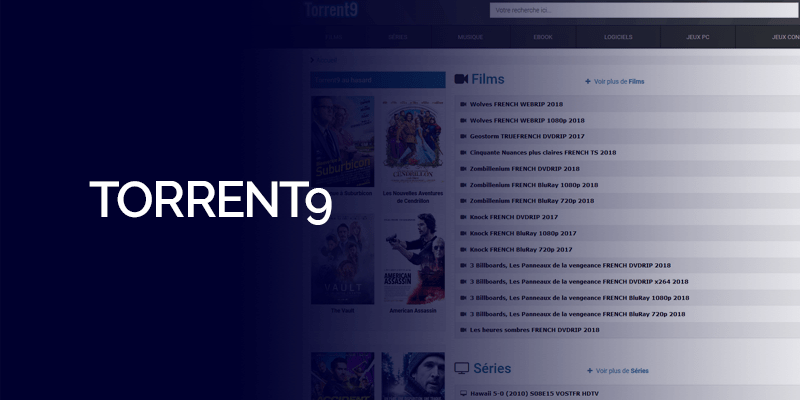Click camera icon beside Knock BluRay 1080p row
This screenshot has width=800, height=400.
463,234
